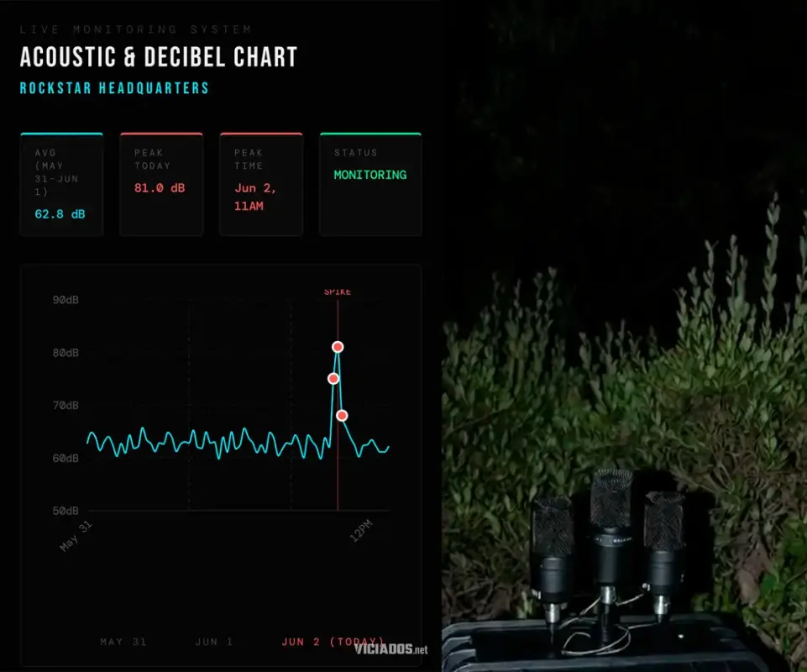Viewport: 807px width, 672px height.
Task: Click the middle red point on the rising spike
Action: pyautogui.click(x=333, y=379)
